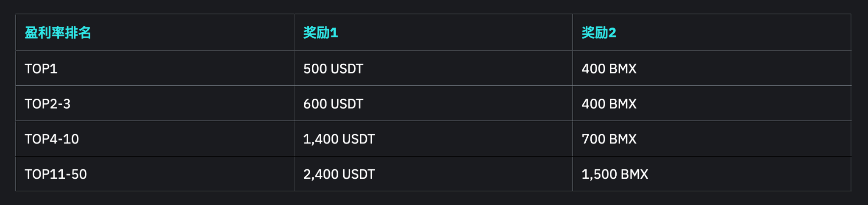Screen dimensions: 868x205
Task: Select the 400 BMX cell for TOP1
Action: pyautogui.click(x=609, y=69)
